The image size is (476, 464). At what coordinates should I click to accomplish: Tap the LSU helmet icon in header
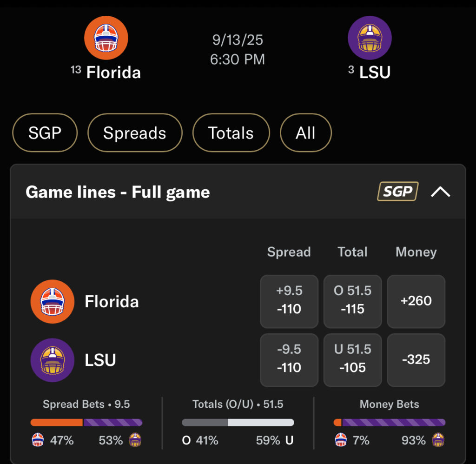(370, 38)
